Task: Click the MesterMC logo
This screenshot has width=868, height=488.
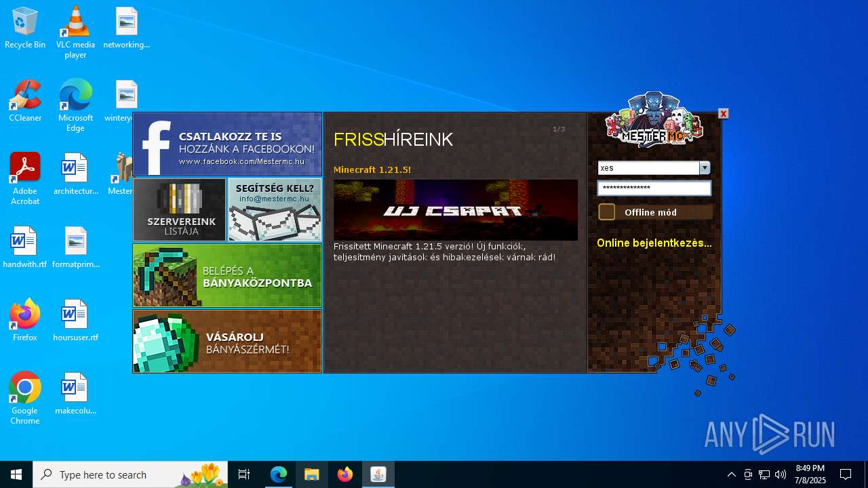Action: click(654, 121)
